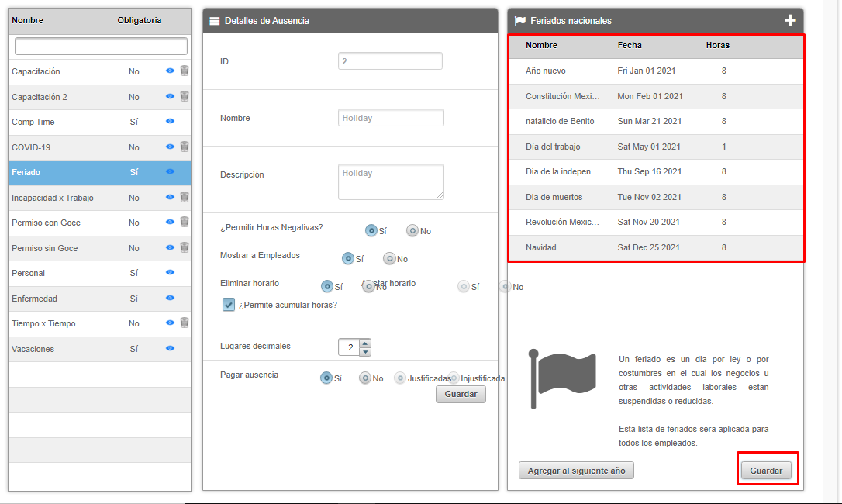Decrease Lugares decimales with down arrow
Screen dimensions: 842x504
365,352
